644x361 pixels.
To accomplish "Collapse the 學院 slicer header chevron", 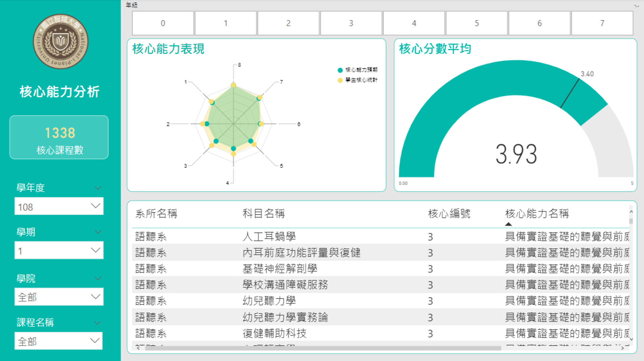I will [x=98, y=278].
